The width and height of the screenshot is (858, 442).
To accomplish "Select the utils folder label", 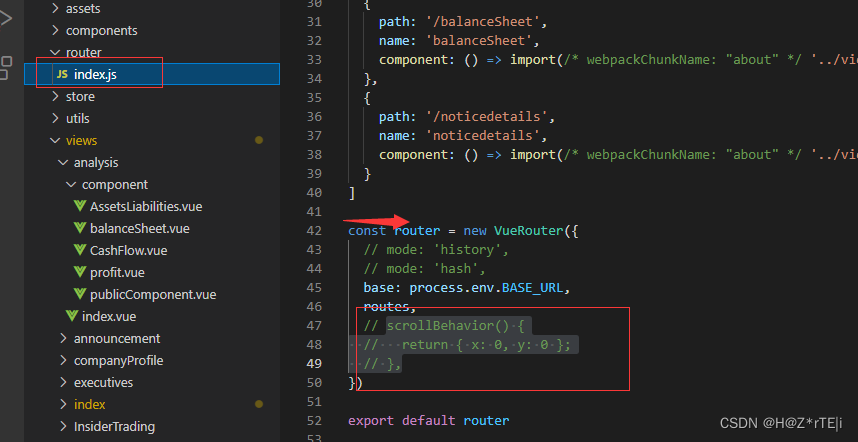I will tap(77, 118).
